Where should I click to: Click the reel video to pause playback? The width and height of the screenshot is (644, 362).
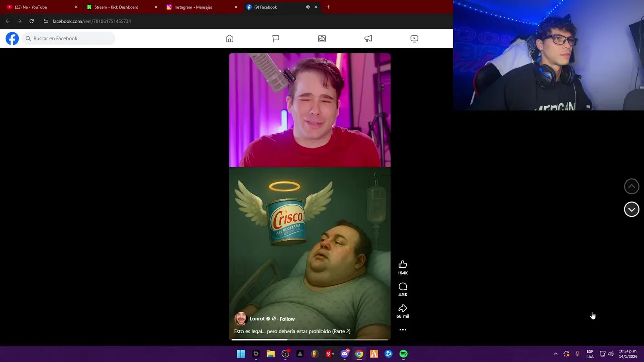click(310, 196)
